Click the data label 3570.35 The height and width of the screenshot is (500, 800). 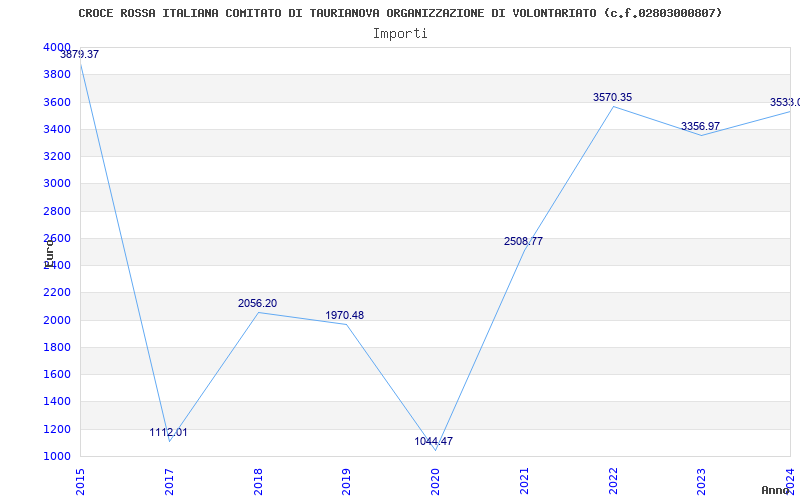click(612, 97)
